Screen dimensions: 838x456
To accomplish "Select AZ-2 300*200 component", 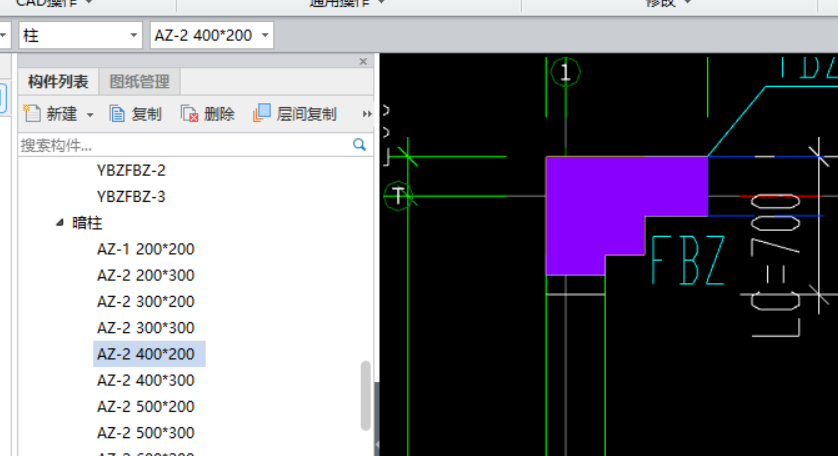I will click(145, 302).
